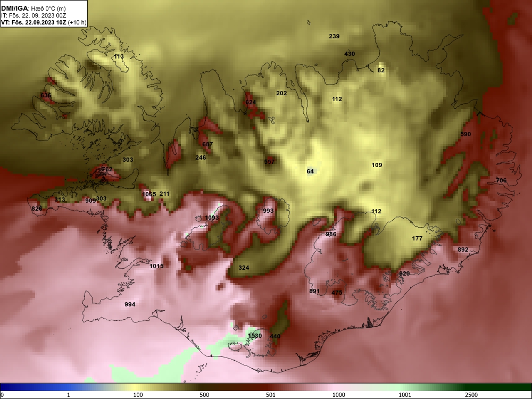Image resolution: width=532 pixels, height=399 pixels.
Task: Select the map value 440
Action: pos(275,336)
